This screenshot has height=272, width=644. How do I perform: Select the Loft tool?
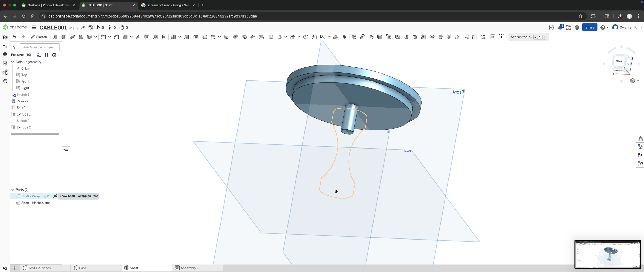(x=81, y=37)
